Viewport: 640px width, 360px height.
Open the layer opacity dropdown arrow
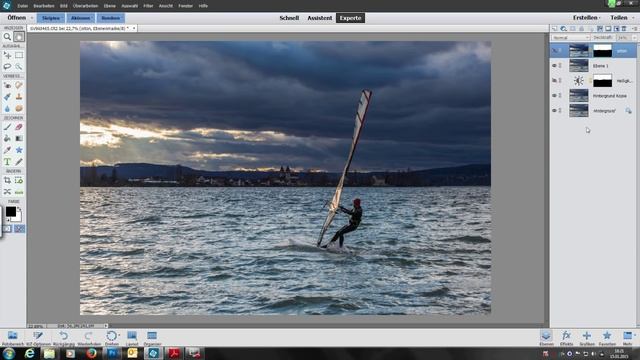[x=634, y=38]
